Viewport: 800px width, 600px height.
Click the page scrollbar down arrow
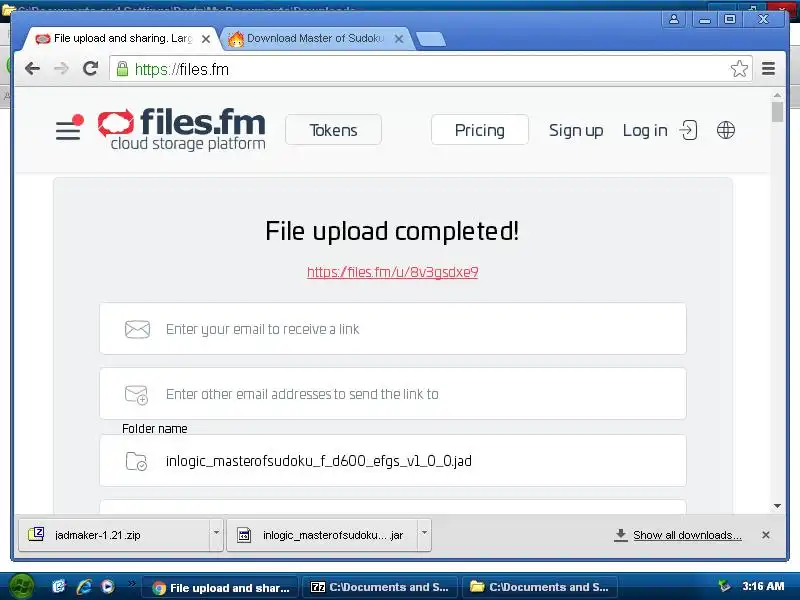pyautogui.click(x=777, y=506)
